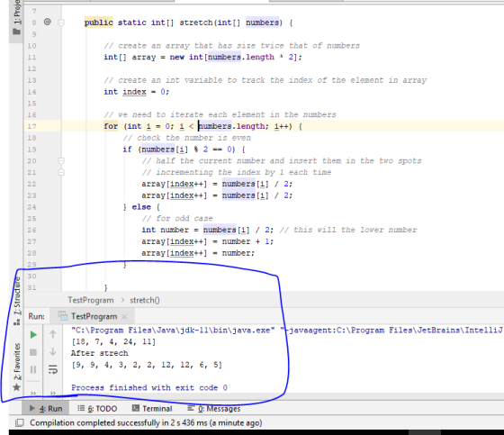This screenshot has height=435, width=504.
Task: Click the up arrow in Run toolbar
Action: [x=53, y=334]
